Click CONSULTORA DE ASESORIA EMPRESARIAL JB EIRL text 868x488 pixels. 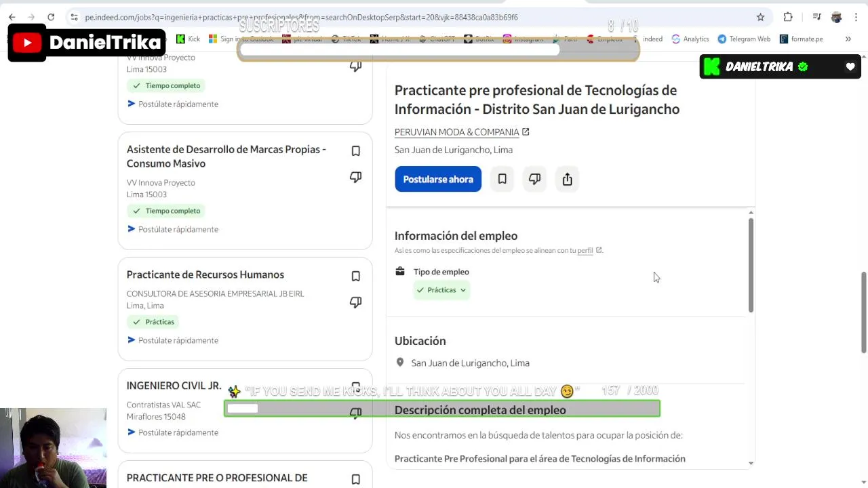pyautogui.click(x=215, y=293)
